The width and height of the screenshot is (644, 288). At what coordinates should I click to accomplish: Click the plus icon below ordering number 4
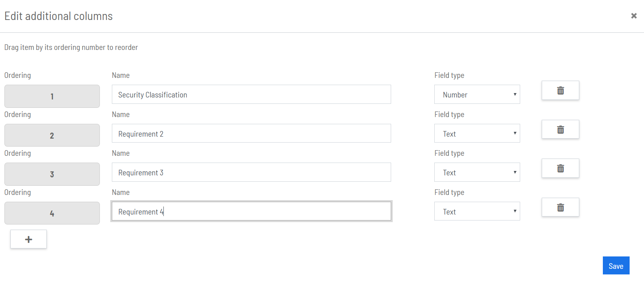coord(28,239)
